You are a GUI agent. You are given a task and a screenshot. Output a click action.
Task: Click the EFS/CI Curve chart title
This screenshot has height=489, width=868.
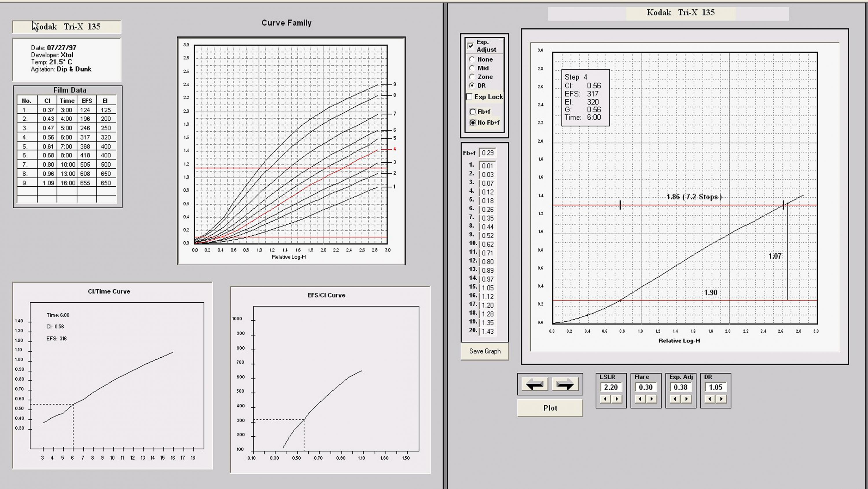[326, 295]
